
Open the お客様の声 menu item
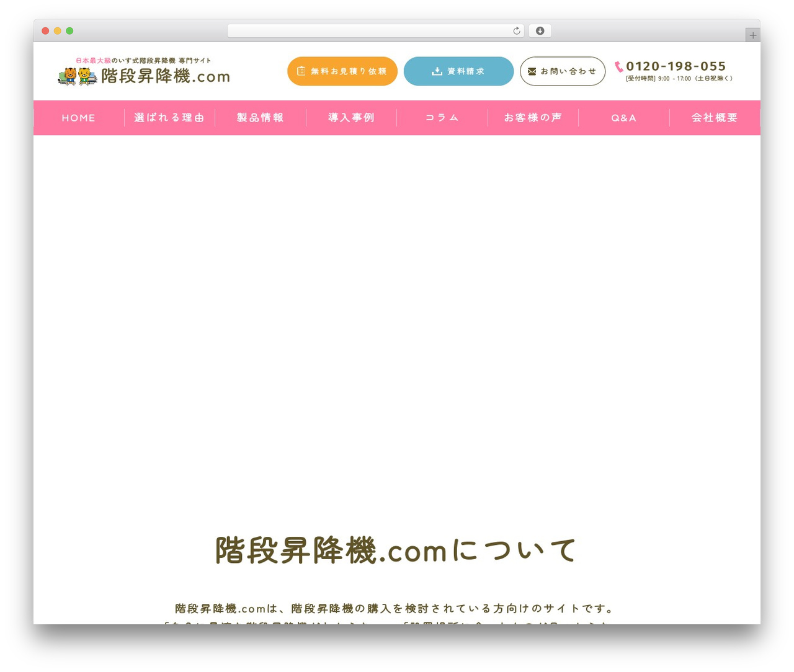pos(533,118)
